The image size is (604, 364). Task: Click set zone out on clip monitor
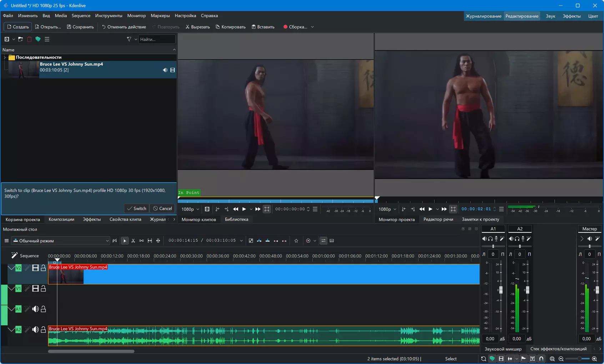point(226,209)
